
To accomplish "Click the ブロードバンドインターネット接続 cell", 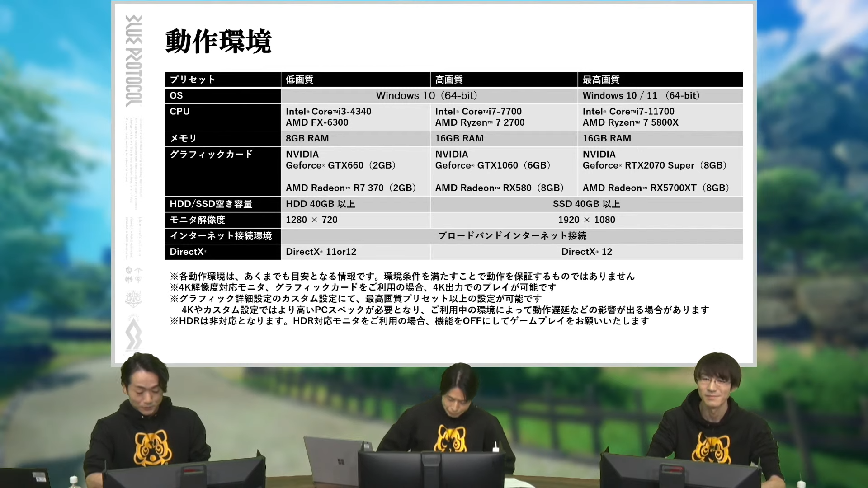I will 512,236.
